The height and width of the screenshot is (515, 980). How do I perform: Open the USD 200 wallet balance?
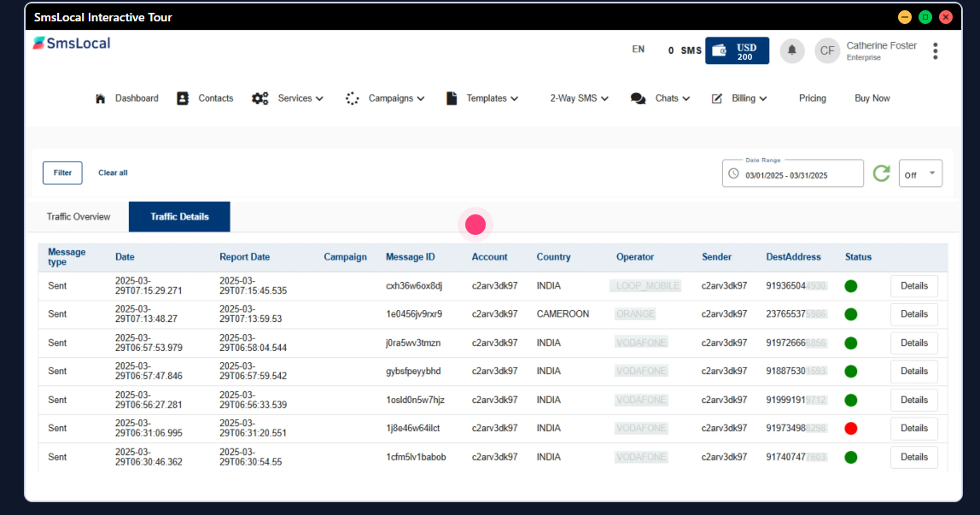click(x=737, y=50)
